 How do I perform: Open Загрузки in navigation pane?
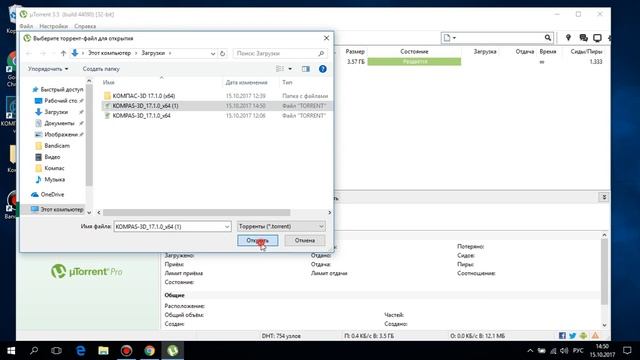(x=56, y=112)
